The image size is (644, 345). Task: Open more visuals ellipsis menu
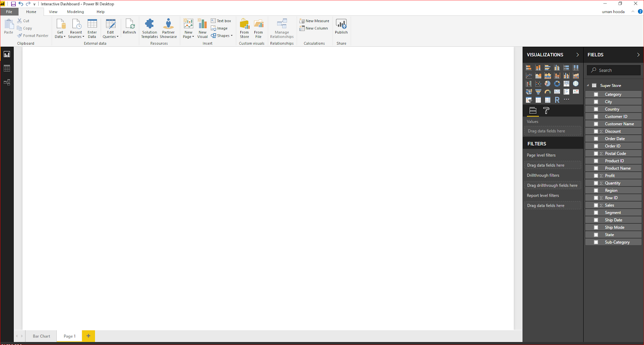point(566,100)
